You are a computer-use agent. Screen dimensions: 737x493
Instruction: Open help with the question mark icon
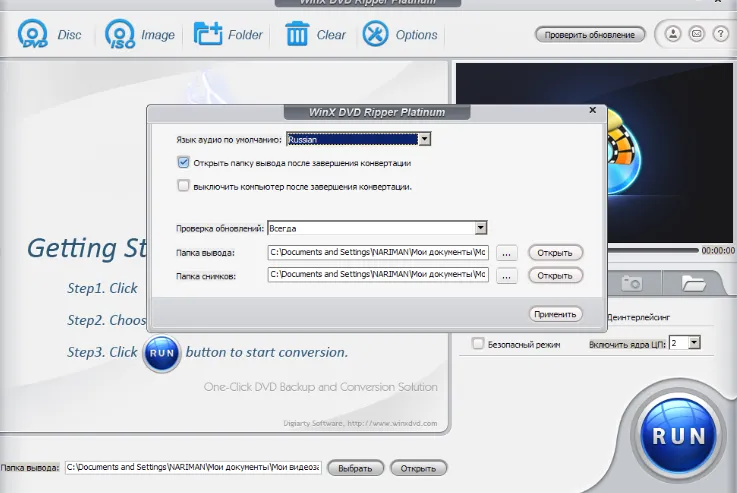pos(720,34)
